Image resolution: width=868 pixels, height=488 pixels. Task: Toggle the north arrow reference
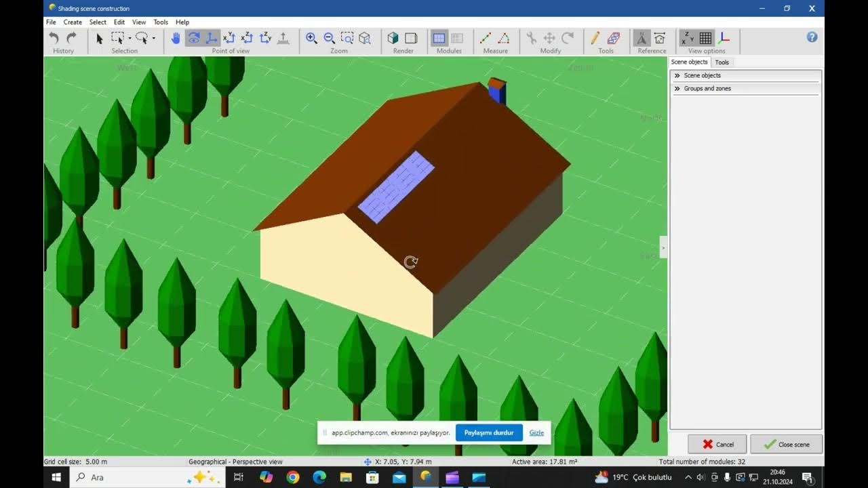click(642, 39)
